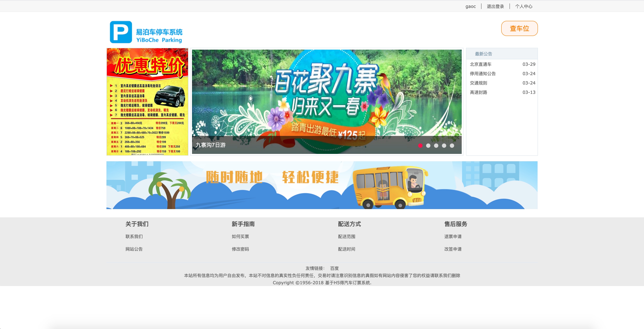
Task: Click the 易泊车停车系统 logo text
Action: (x=159, y=32)
